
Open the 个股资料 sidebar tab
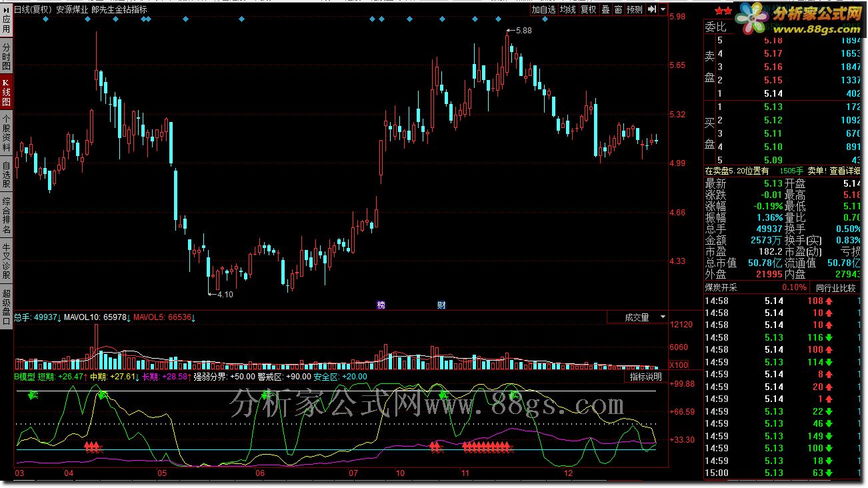point(6,131)
